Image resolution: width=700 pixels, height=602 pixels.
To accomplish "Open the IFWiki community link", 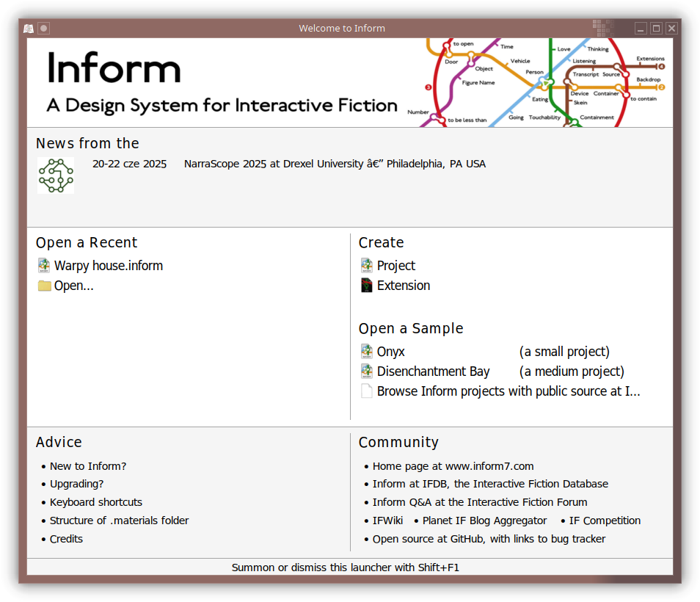I will pos(387,521).
